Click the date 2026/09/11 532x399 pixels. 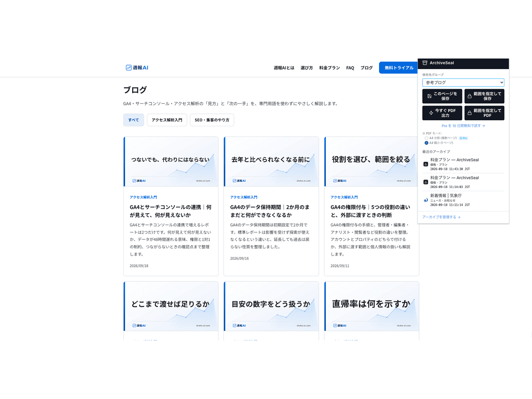coord(340,266)
